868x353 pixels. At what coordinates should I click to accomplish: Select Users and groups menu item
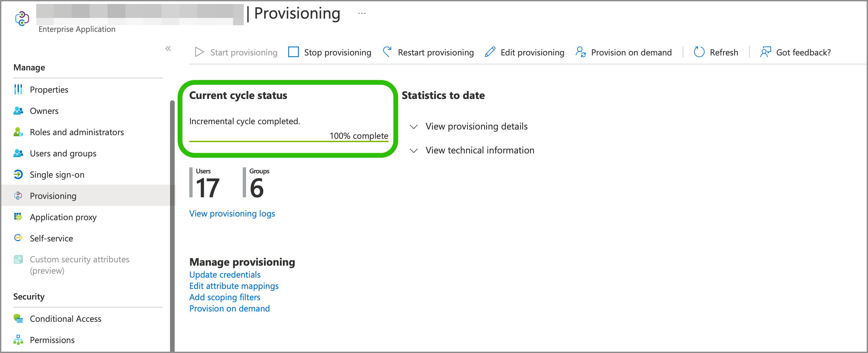(x=63, y=153)
